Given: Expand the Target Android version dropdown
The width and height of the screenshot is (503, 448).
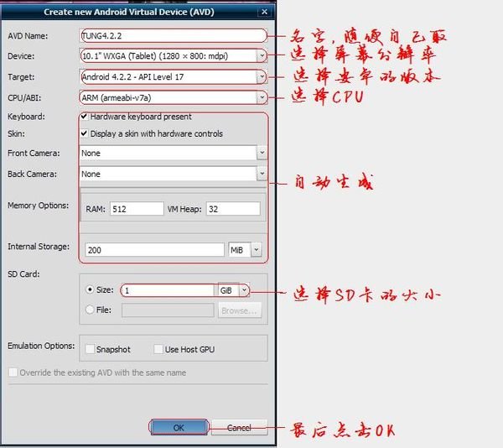Looking at the screenshot, I should [262, 76].
